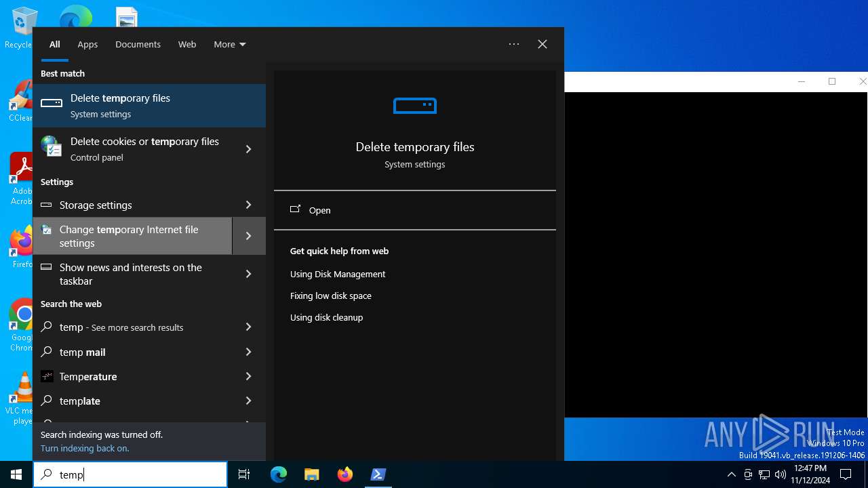Switch to the Documents search tab

click(x=138, y=44)
